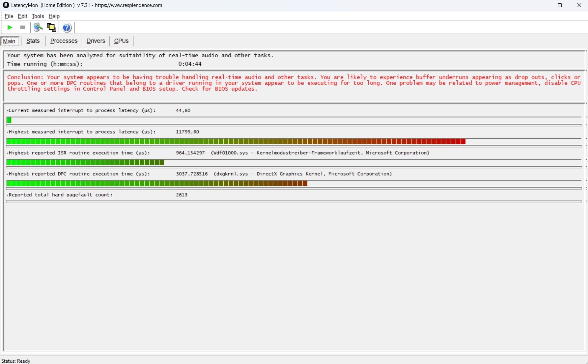This screenshot has height=364, width=588.
Task: Click the gray stop monitor button
Action: 23,28
